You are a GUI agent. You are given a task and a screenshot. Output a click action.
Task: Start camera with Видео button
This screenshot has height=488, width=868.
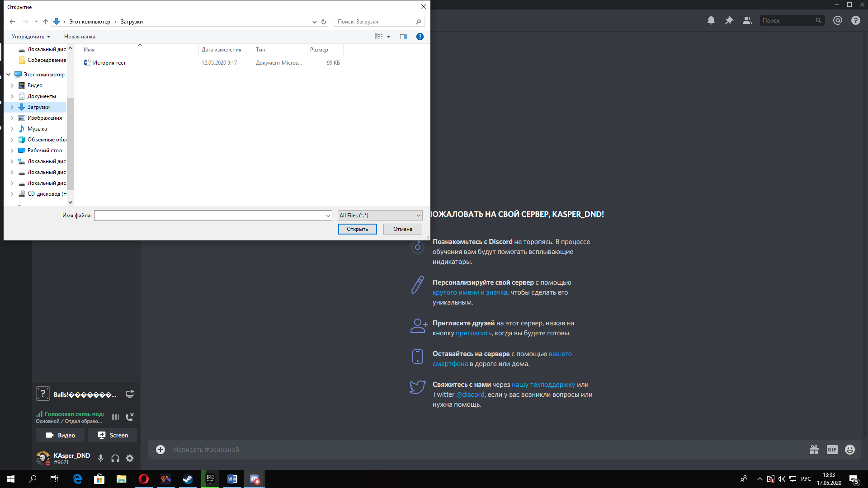[x=60, y=435]
